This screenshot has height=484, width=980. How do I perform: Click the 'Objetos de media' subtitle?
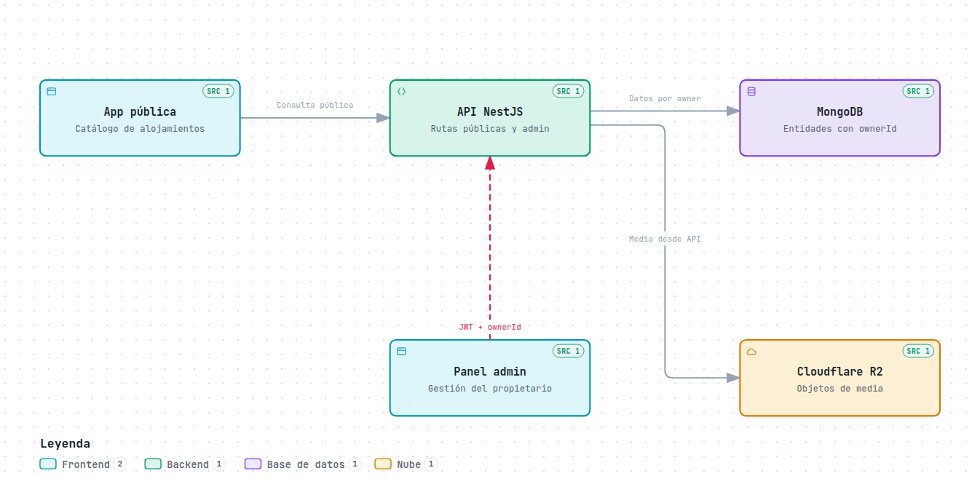840,389
